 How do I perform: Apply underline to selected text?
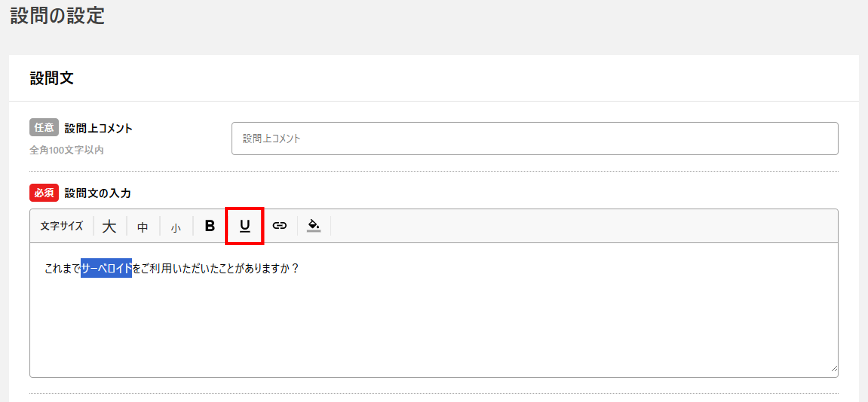(245, 226)
